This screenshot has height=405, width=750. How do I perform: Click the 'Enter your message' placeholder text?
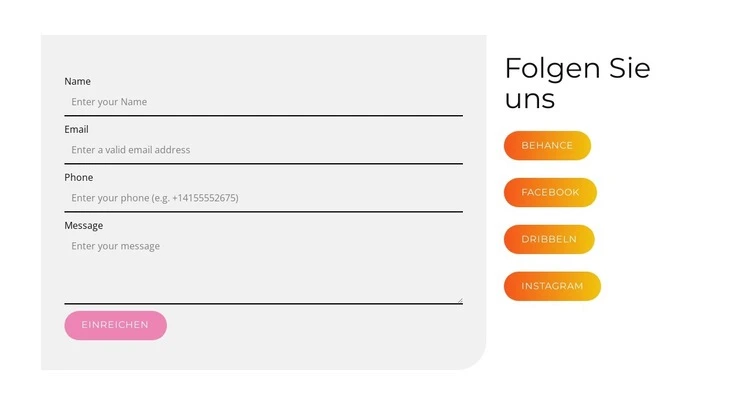115,246
